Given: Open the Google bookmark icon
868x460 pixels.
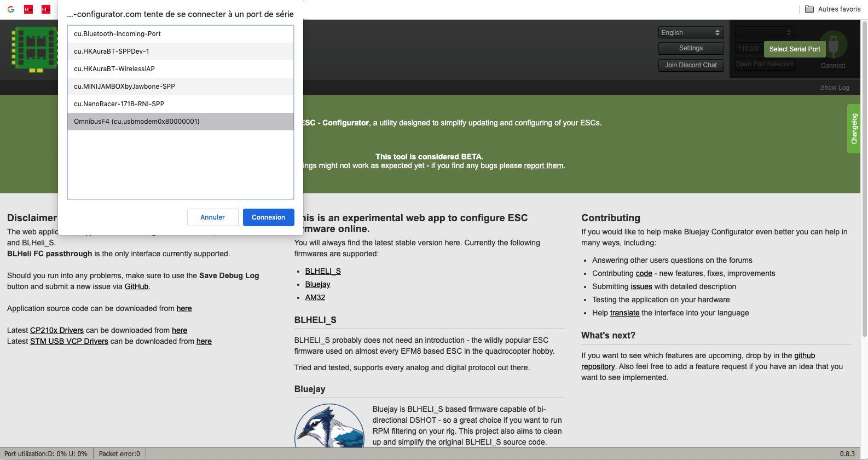Looking at the screenshot, I should [x=11, y=9].
